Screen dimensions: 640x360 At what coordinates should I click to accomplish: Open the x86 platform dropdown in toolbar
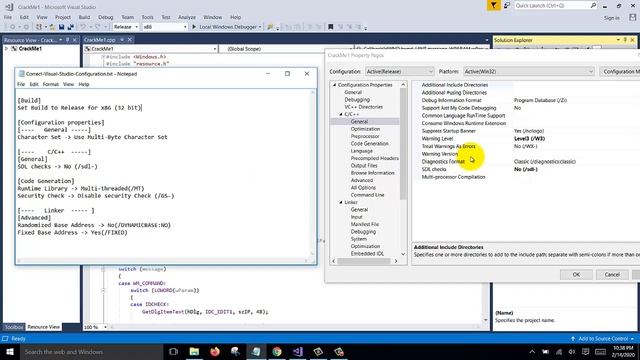tap(165, 27)
